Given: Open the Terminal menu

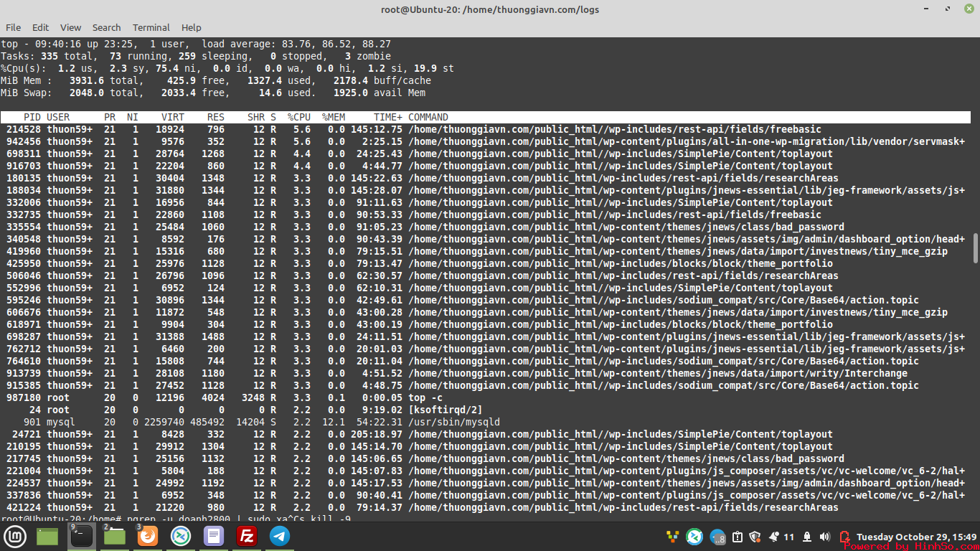Looking at the screenshot, I should pyautogui.click(x=151, y=27).
